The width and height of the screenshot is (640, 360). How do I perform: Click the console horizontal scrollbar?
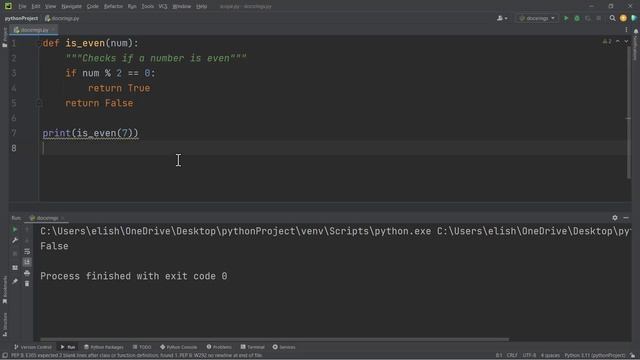point(274,339)
